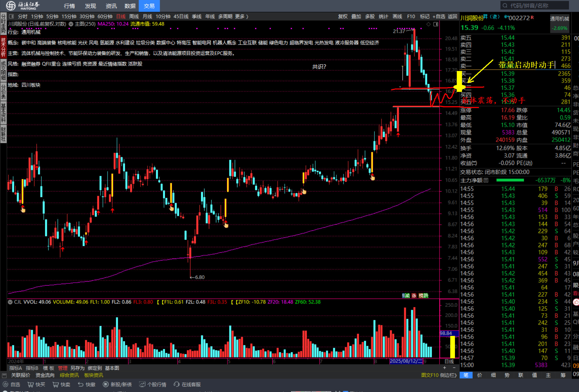Open the F10 company info
The image size is (579, 392).
coord(411,16)
